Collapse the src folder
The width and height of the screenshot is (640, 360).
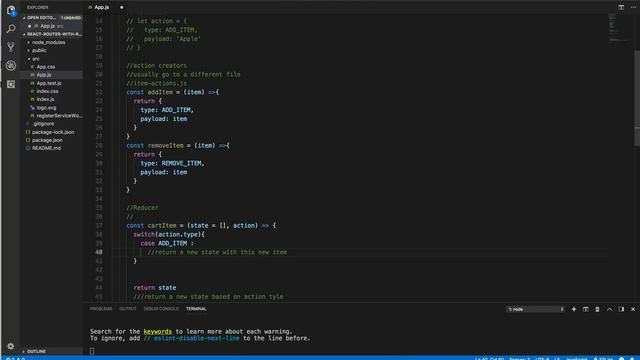36,59
